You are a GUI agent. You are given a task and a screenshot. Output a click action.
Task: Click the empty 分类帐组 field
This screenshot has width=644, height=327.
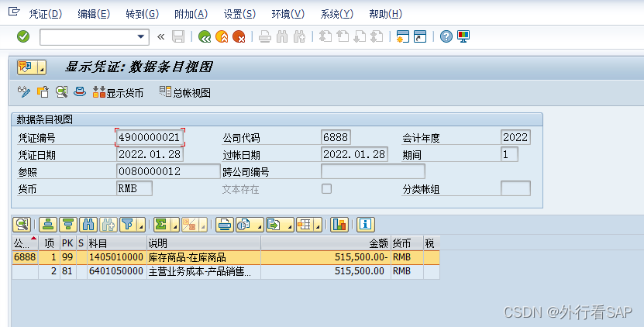pyautogui.click(x=515, y=188)
